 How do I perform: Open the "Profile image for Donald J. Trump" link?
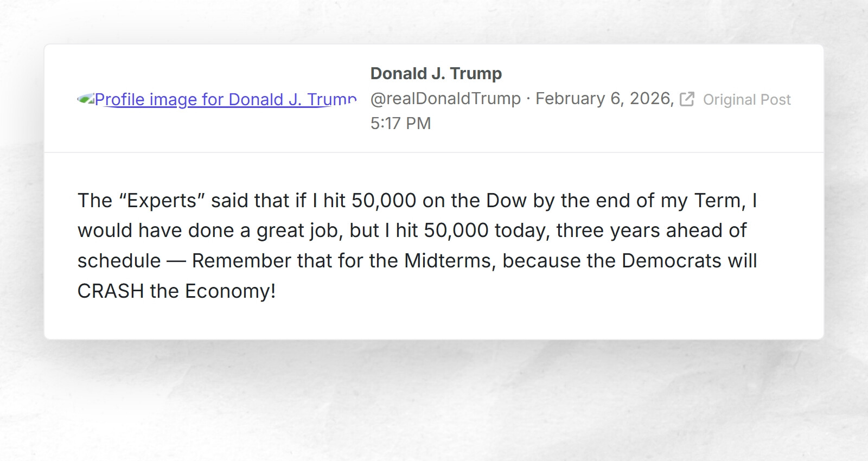(225, 100)
